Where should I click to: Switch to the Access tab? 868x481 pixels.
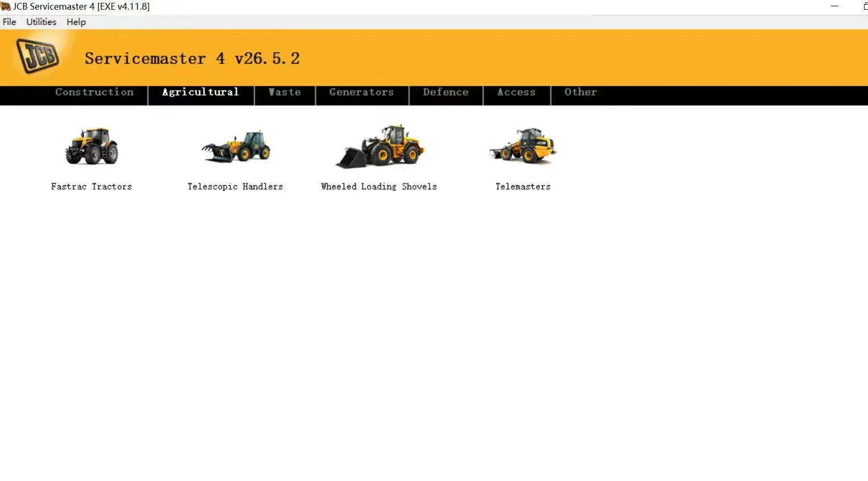tap(516, 92)
